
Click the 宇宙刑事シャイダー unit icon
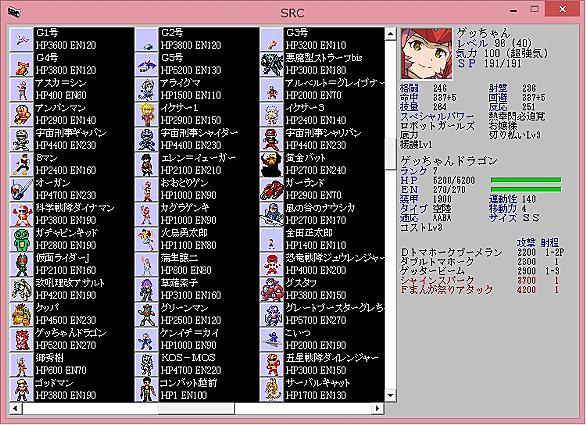(146, 139)
